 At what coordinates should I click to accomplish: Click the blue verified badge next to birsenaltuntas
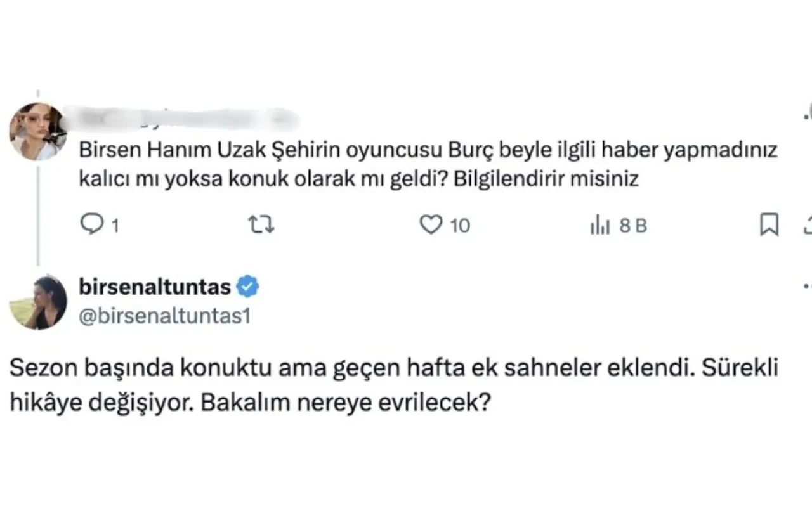click(x=249, y=287)
